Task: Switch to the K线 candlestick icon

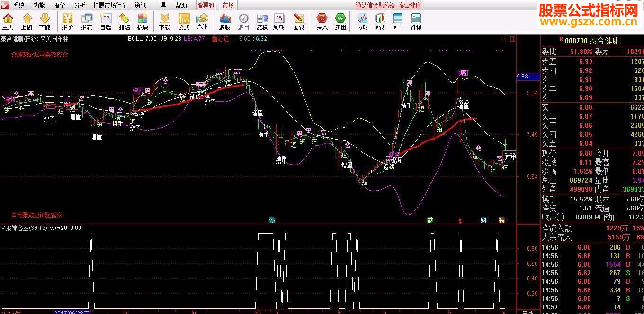Action: pos(380,22)
